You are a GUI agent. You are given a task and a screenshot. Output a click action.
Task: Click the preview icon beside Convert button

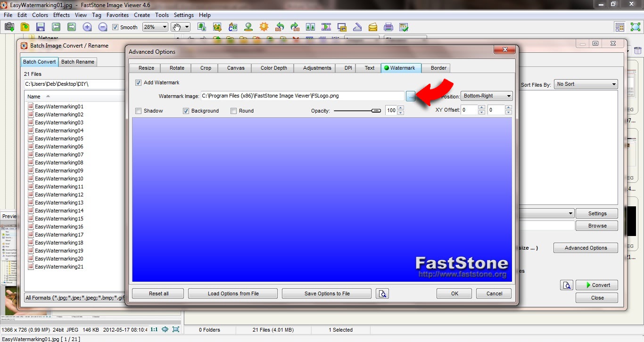point(566,285)
